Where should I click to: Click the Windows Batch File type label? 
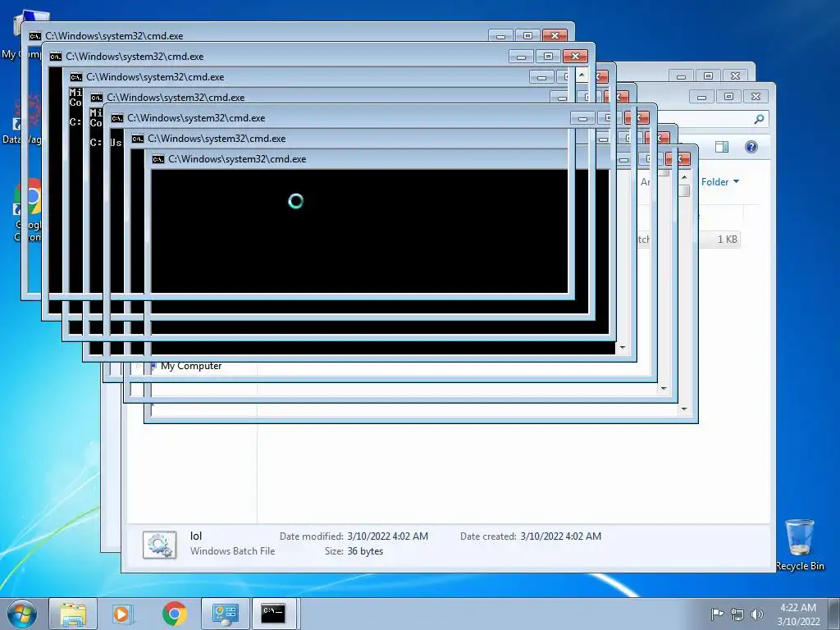pyautogui.click(x=232, y=550)
